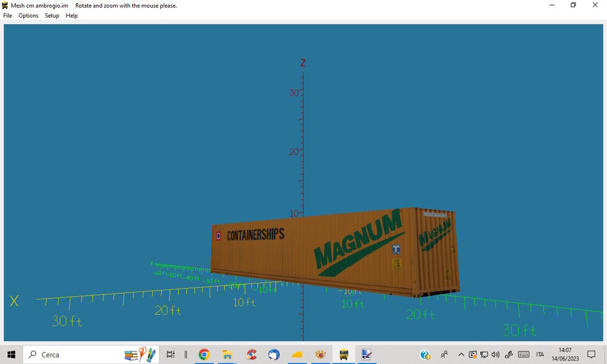
Task: Open the clock showing 14:07
Action: (565, 354)
